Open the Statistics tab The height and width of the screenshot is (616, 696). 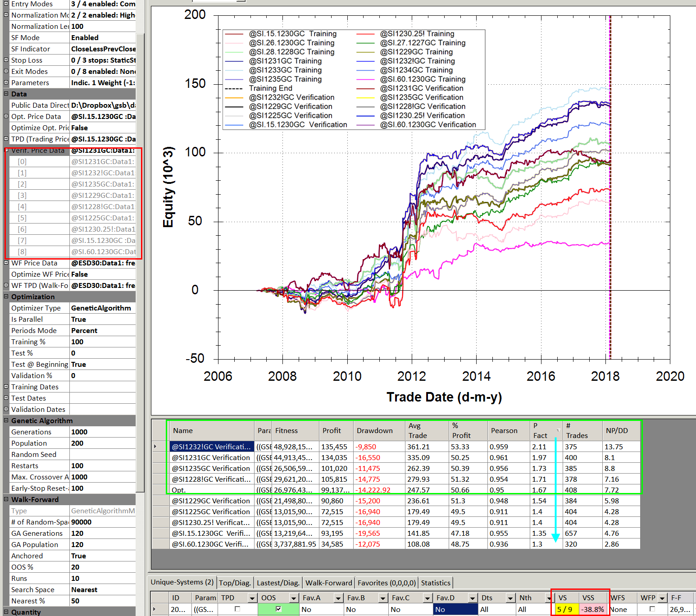435,583
